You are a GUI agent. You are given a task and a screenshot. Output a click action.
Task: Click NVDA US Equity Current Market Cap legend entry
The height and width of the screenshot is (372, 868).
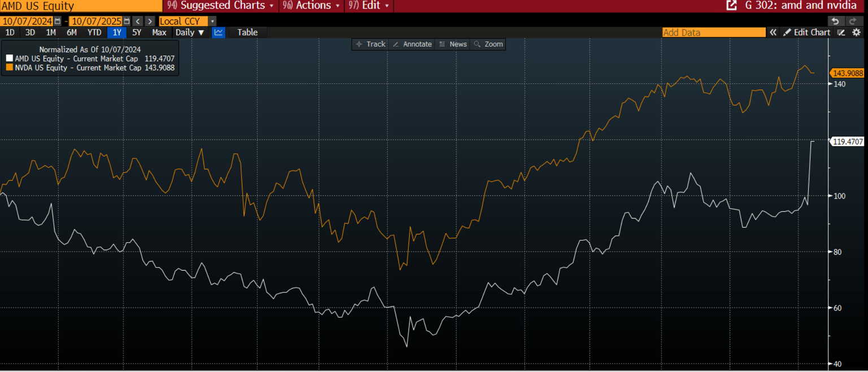(x=90, y=68)
